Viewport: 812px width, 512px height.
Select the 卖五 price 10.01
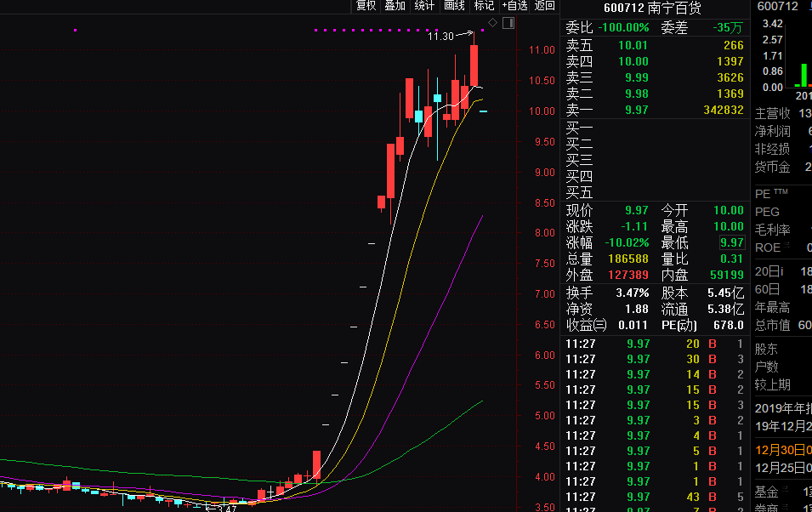coord(633,46)
